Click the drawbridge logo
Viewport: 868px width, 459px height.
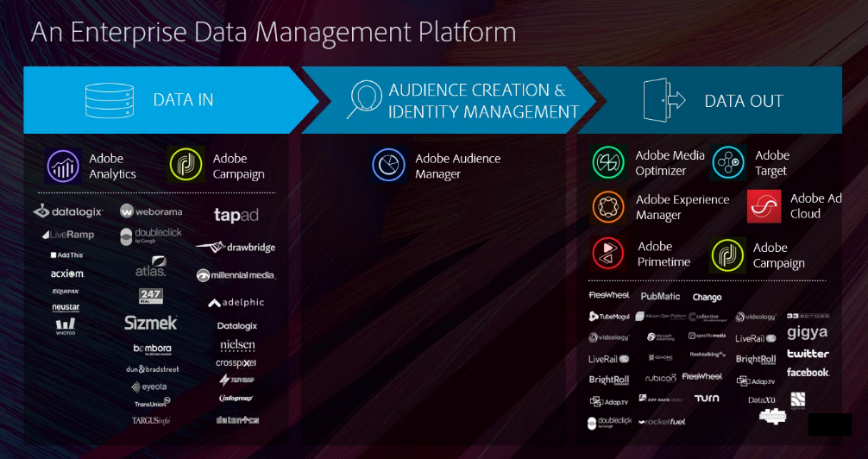coord(236,247)
